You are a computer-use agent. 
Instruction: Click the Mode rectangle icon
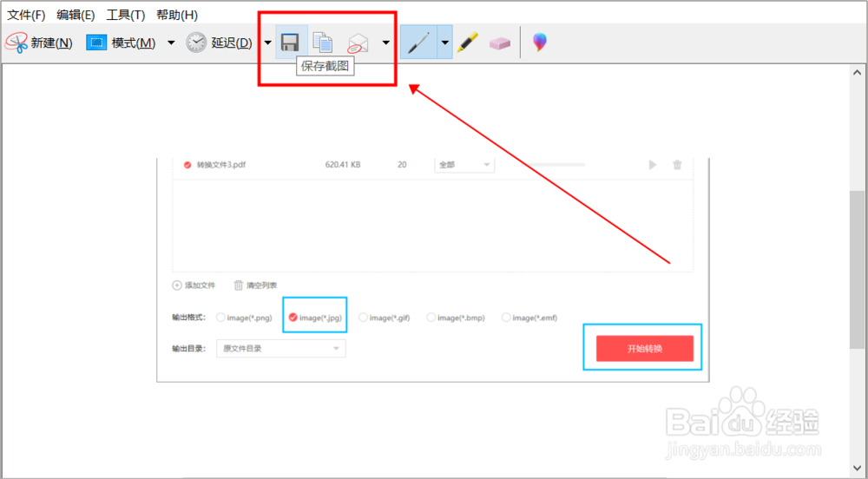pyautogui.click(x=95, y=43)
